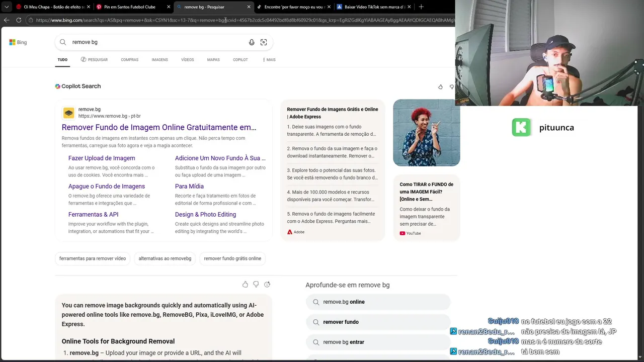Open the MAPAS tab
Viewport: 644px width, 362px height.
tap(213, 60)
